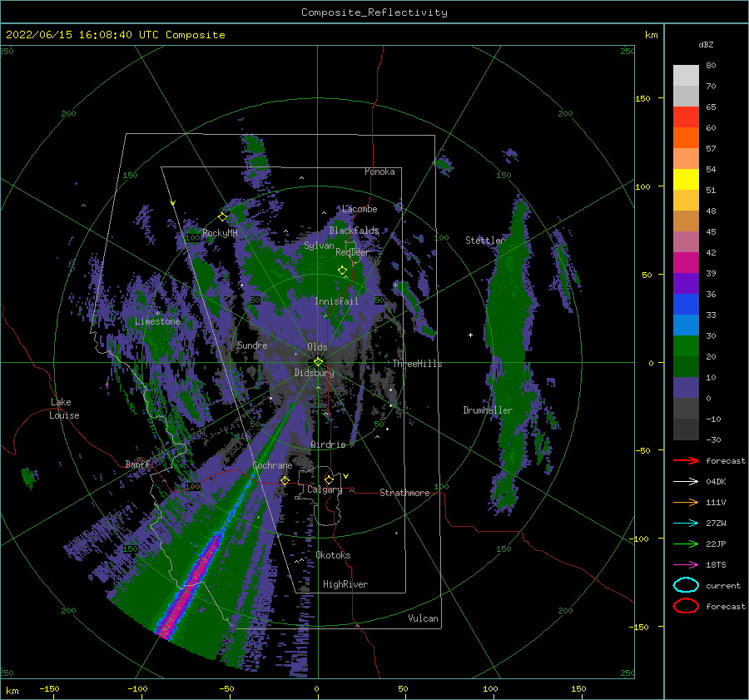749x700 pixels.
Task: Click the Sylvan map label
Action: tap(319, 246)
